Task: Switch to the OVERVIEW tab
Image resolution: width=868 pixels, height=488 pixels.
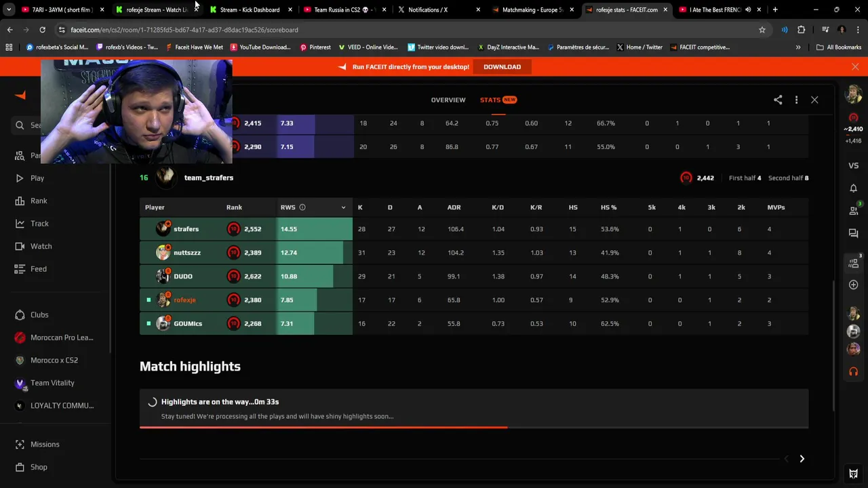Action: point(448,100)
